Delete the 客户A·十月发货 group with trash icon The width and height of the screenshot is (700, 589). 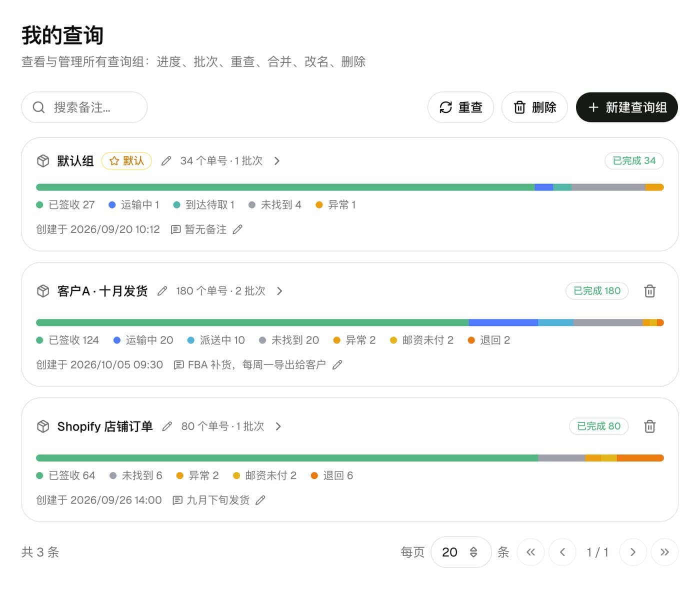click(649, 291)
